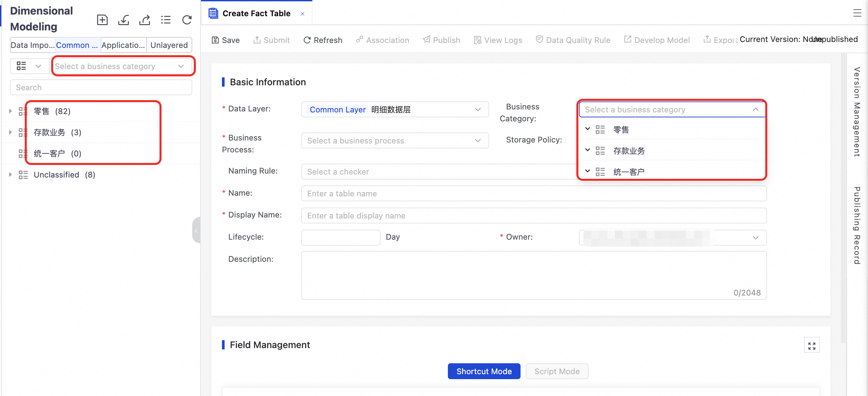The image size is (868, 396).
Task: Open the view mode dropdown in sidebar
Action: [29, 66]
